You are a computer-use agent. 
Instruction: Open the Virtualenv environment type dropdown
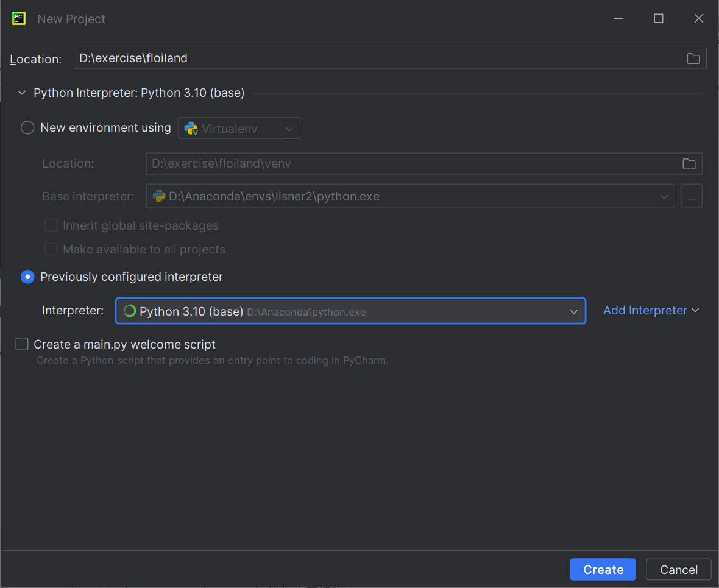pyautogui.click(x=239, y=128)
